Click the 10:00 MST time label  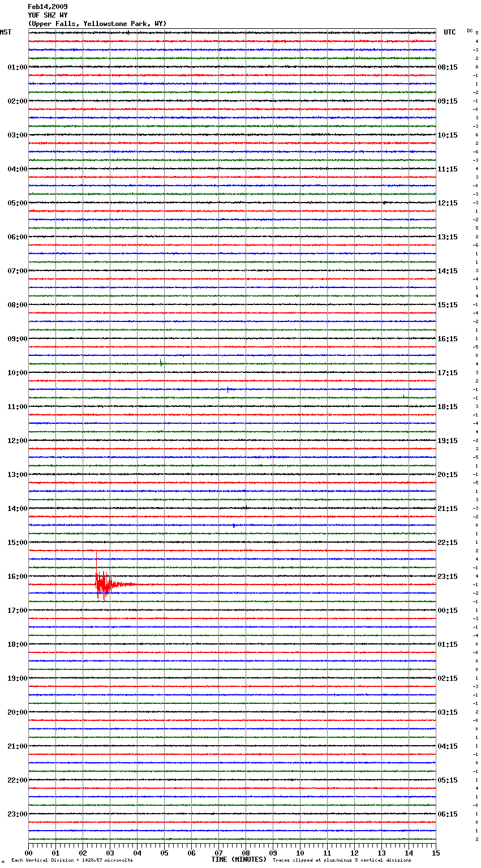click(17, 373)
